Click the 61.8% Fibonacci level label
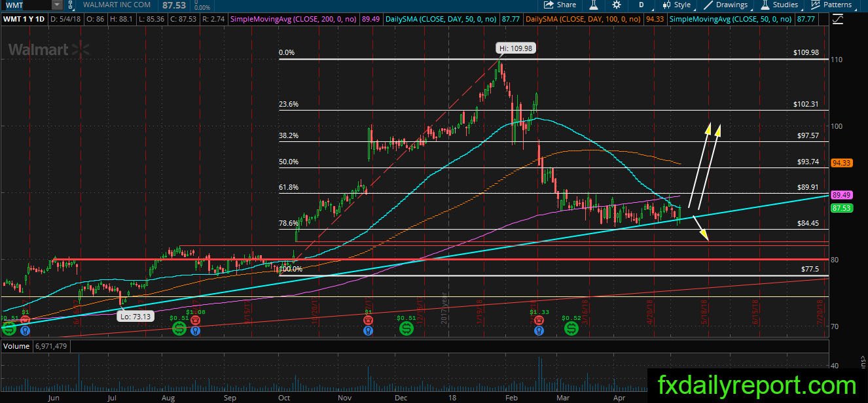The width and height of the screenshot is (868, 403). [x=289, y=187]
